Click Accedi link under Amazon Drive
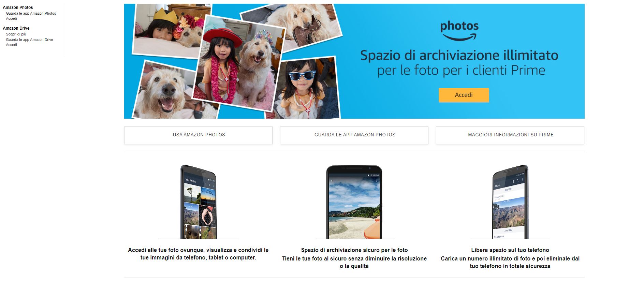Screen dimensions: 644x284 [11, 45]
